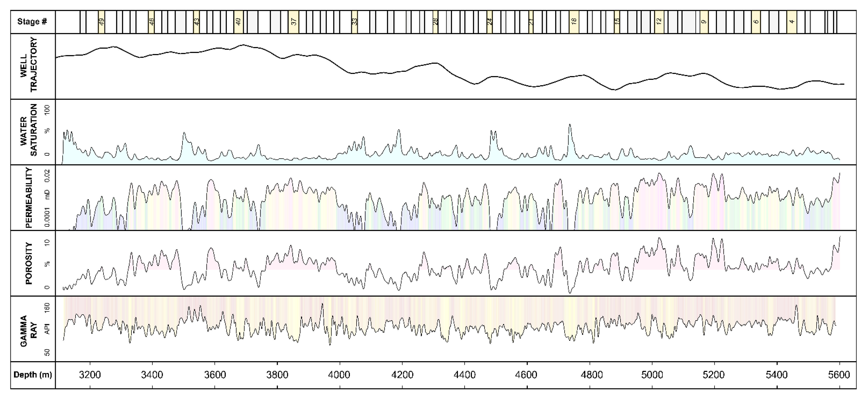The width and height of the screenshot is (868, 400).
Task: Click the PERMEABILITY track label
Action: tap(29, 197)
